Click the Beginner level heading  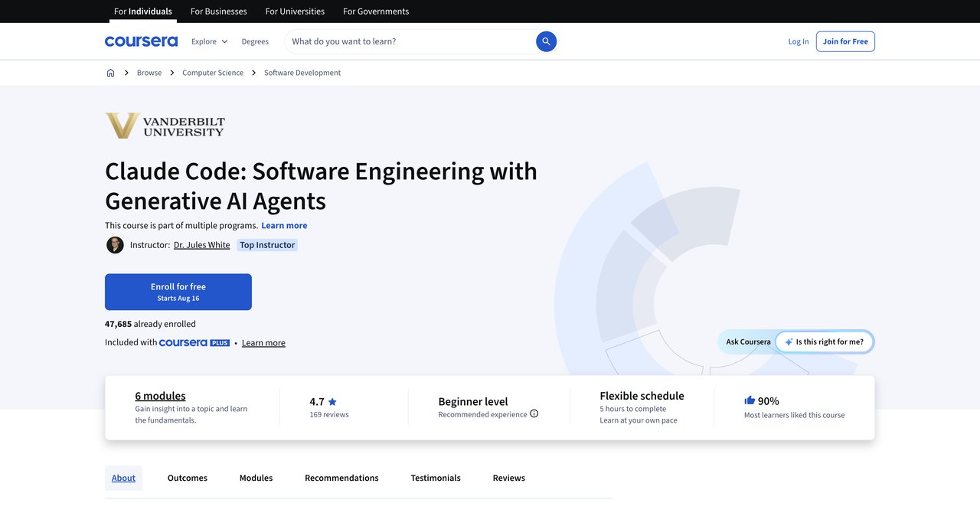tap(473, 401)
